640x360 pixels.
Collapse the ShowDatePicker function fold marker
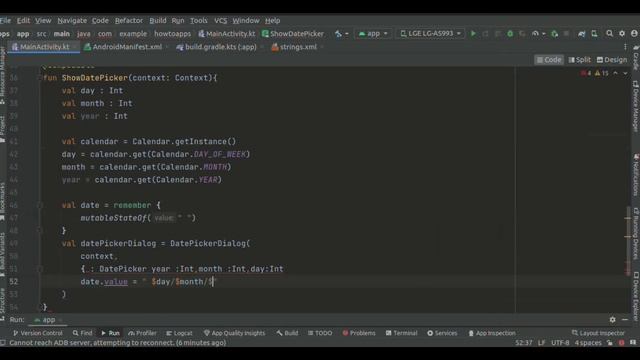tap(40, 78)
